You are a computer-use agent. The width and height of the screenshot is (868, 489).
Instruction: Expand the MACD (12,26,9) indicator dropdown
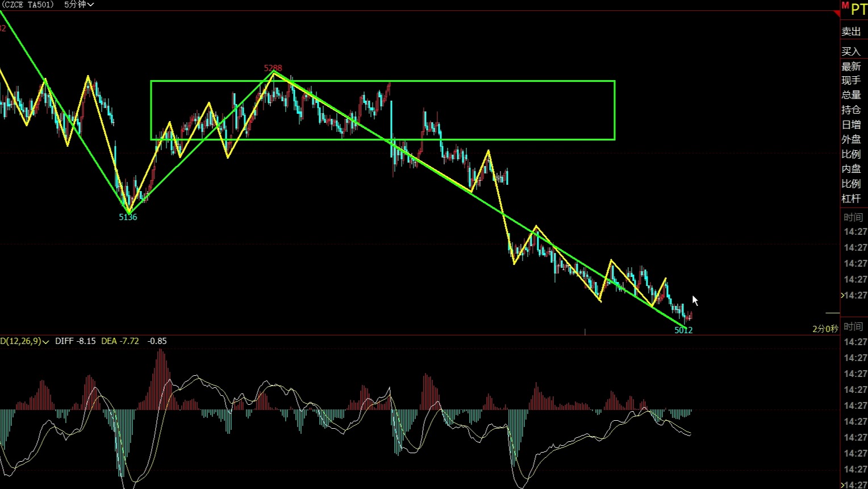(24, 341)
